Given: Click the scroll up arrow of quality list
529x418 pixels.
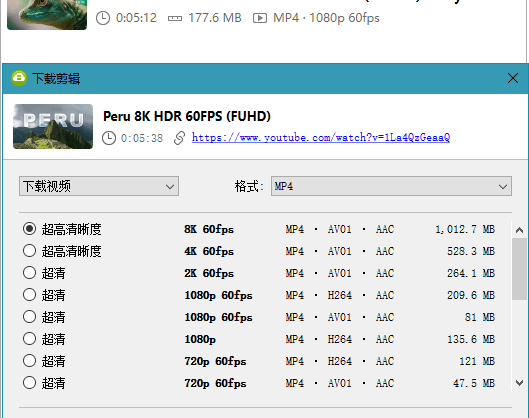Looking at the screenshot, I should (520, 230).
